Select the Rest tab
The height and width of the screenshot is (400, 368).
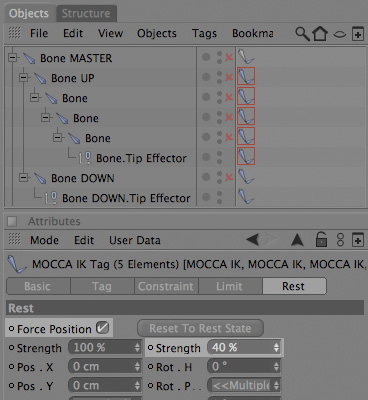(x=294, y=286)
